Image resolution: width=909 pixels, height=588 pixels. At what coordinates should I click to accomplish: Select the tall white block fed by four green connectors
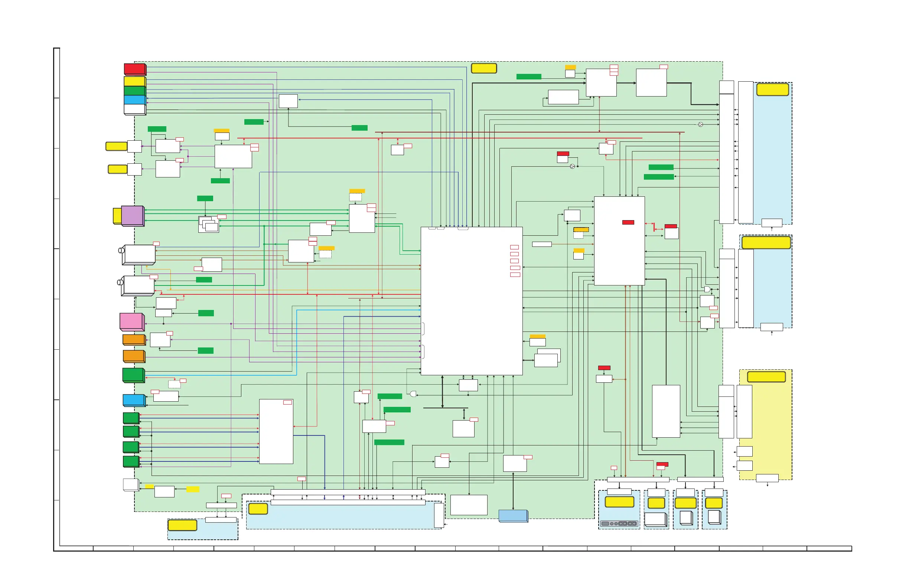click(x=276, y=431)
